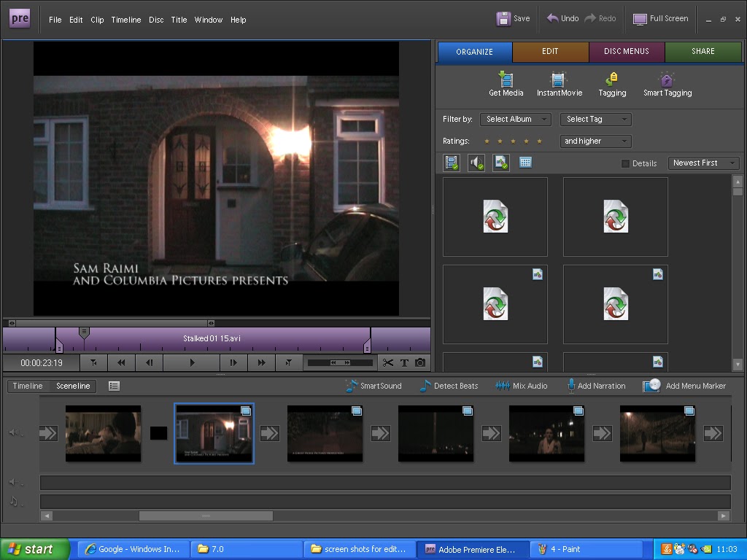Set rating filter to one star
Screen dimensions: 747x560
(x=487, y=141)
